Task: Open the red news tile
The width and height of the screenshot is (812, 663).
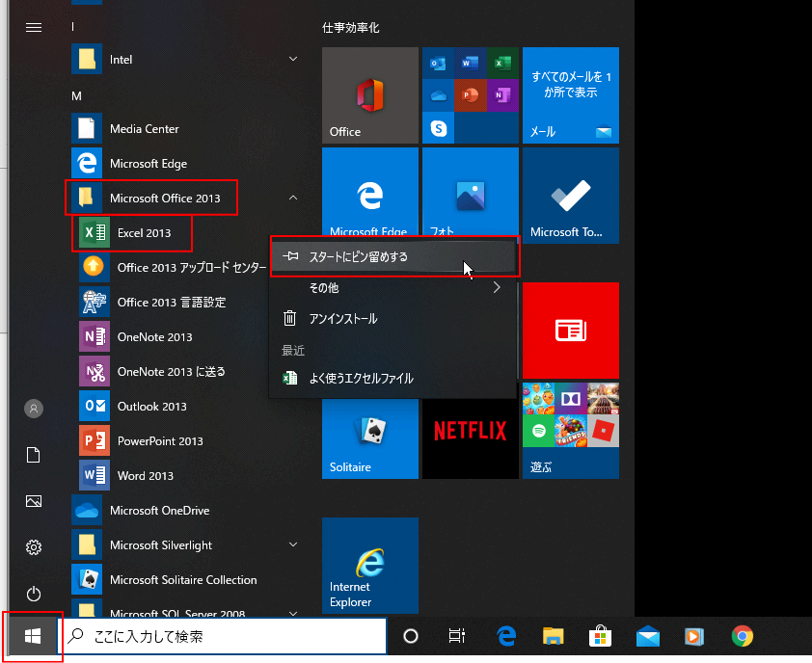Action: (x=571, y=331)
